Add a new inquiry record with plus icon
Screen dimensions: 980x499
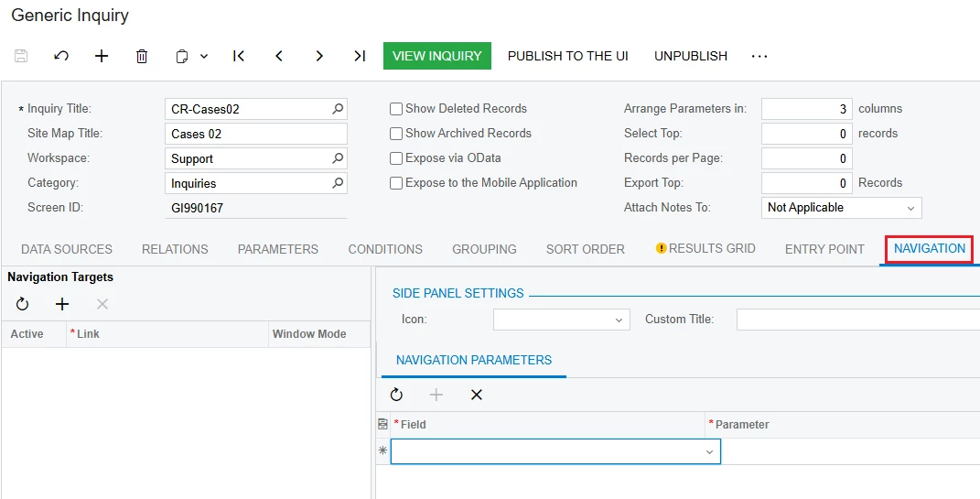(102, 56)
